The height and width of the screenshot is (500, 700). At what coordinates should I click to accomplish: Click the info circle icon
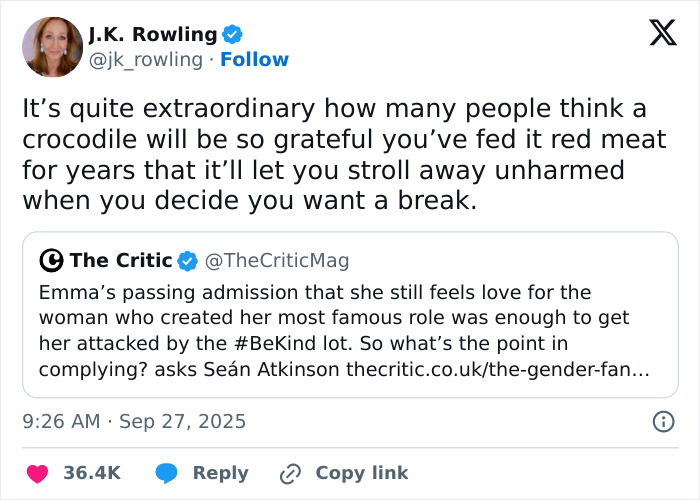pyautogui.click(x=663, y=421)
